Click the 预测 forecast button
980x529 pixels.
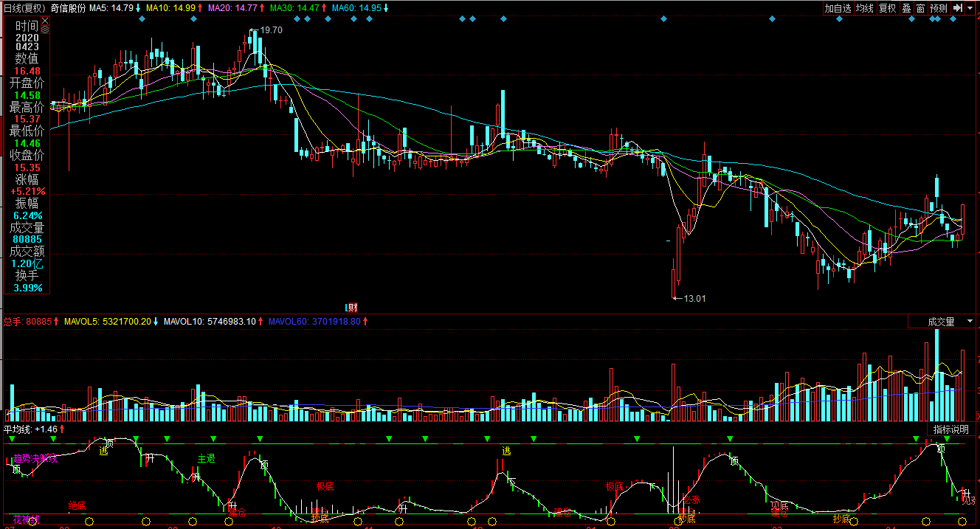[x=939, y=8]
